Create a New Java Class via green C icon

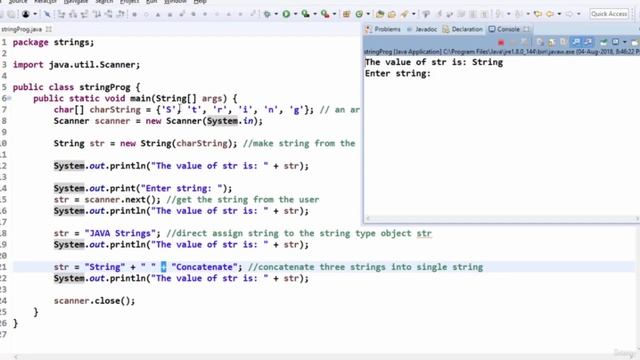tap(359, 14)
